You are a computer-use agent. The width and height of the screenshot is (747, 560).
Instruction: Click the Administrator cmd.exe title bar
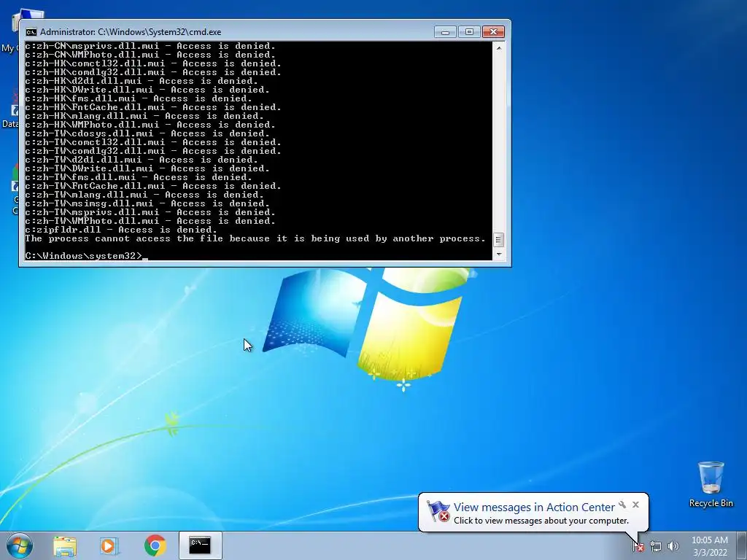tap(228, 32)
